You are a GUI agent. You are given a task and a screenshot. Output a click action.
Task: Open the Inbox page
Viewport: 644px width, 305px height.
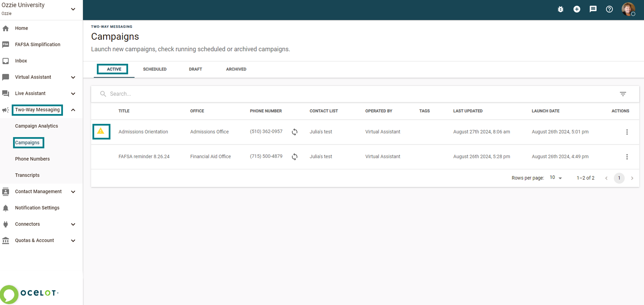21,61
